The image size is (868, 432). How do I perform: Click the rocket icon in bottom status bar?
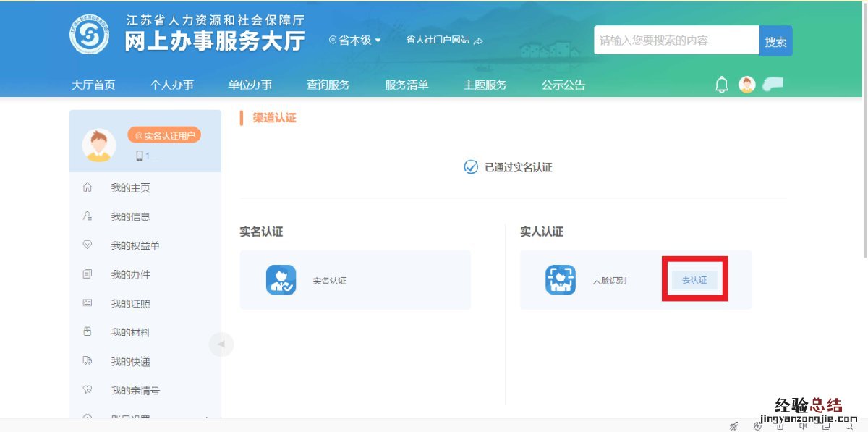(734, 425)
